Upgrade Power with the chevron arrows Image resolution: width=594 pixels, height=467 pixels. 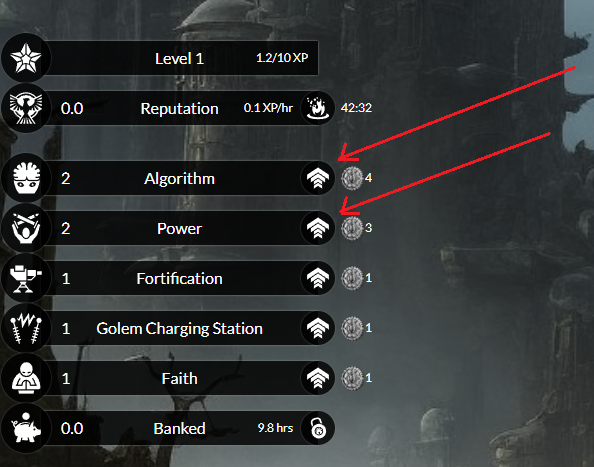point(318,228)
